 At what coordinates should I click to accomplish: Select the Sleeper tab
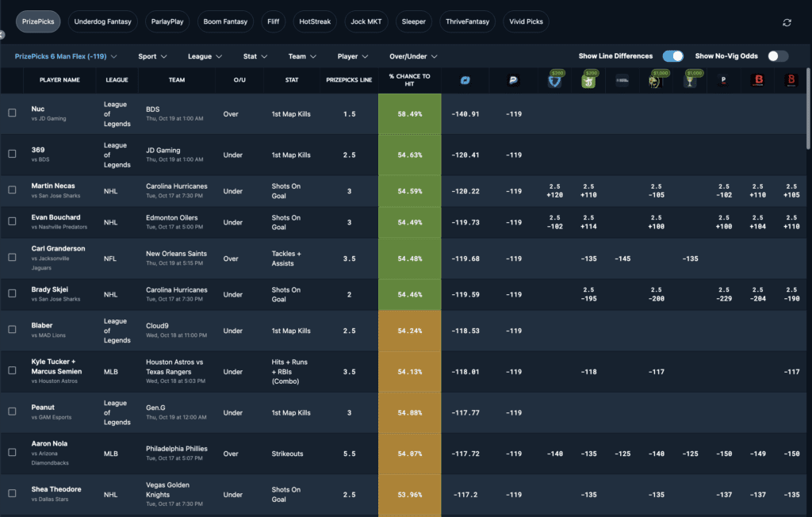pos(414,21)
